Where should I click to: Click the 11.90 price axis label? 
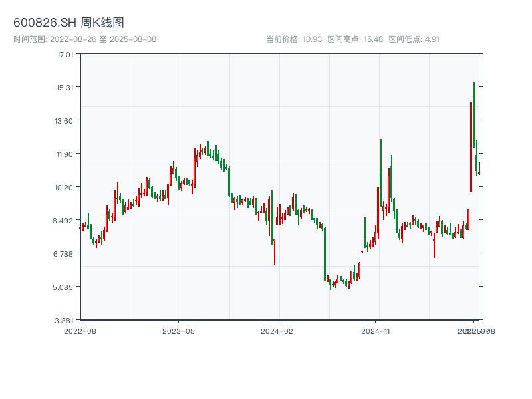65,154
